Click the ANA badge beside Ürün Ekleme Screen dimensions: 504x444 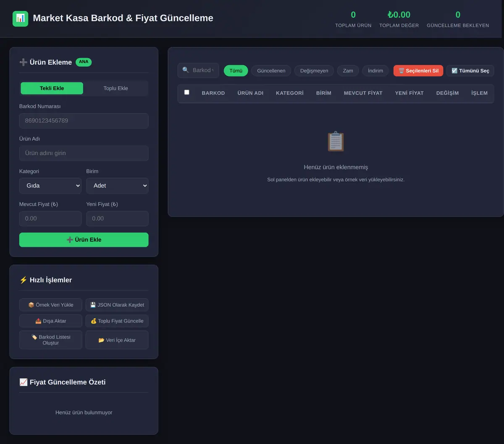pyautogui.click(x=84, y=62)
